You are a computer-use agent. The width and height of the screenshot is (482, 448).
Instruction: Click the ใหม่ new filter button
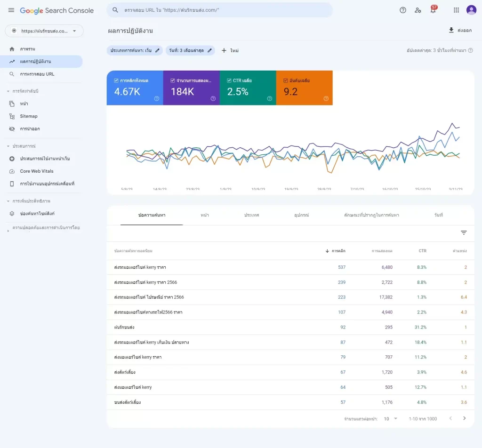(x=230, y=50)
